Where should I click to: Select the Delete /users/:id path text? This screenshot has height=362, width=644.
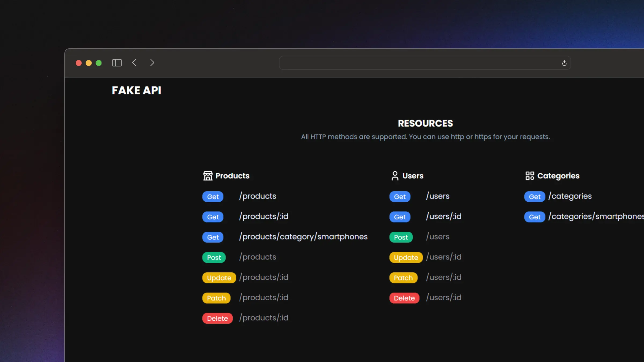(x=444, y=298)
